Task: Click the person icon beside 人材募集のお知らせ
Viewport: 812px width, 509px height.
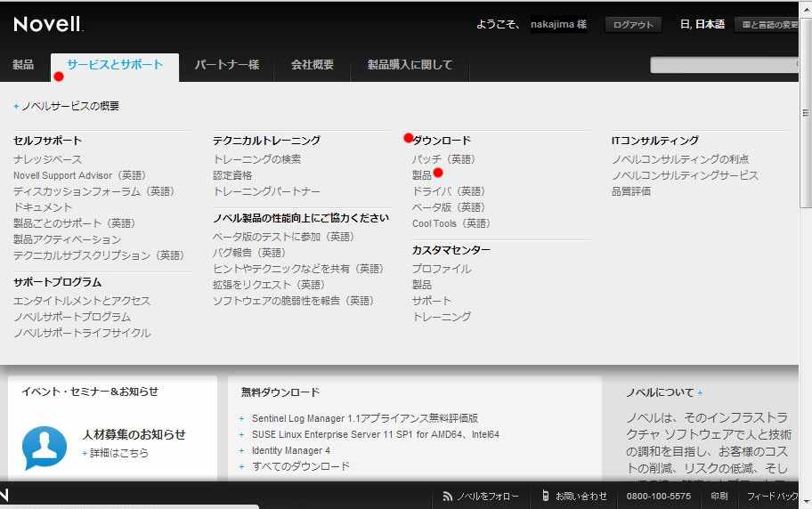Action: [45, 448]
